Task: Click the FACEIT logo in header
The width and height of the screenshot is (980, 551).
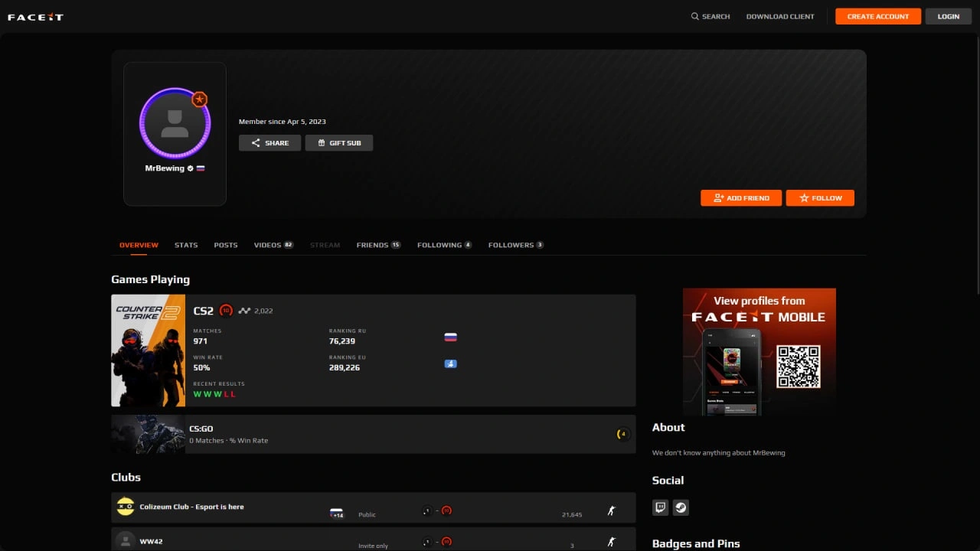Action: (35, 17)
